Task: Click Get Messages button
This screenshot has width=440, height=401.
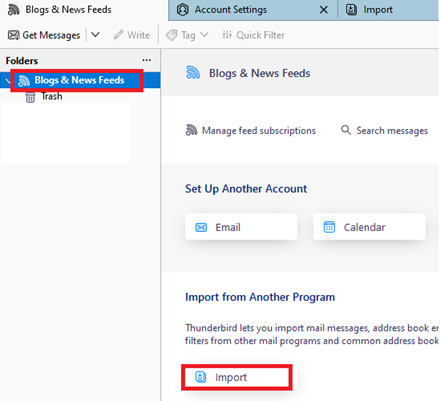Action: pyautogui.click(x=44, y=35)
